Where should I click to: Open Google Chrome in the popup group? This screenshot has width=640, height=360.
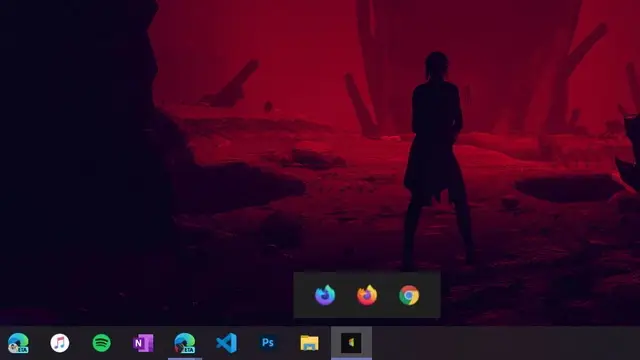tap(409, 295)
